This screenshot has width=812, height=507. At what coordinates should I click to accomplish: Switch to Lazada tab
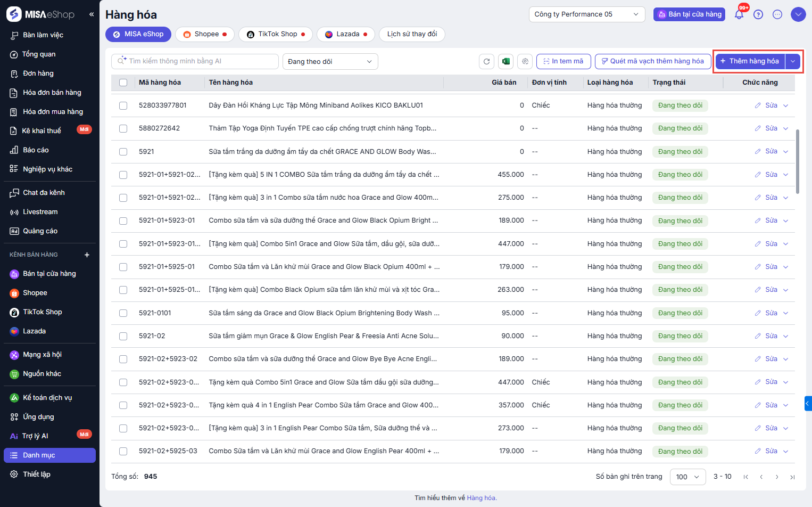[346, 34]
